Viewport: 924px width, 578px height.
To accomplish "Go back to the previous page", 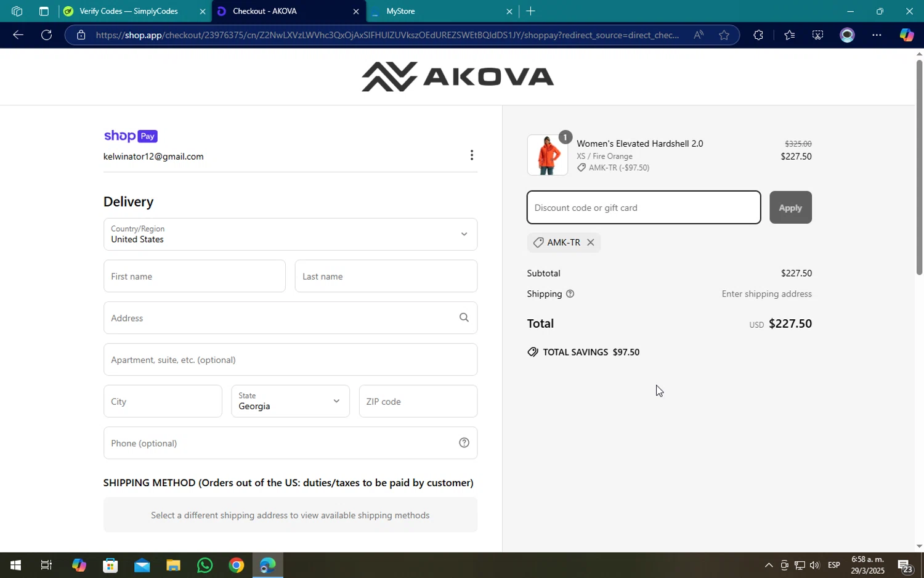I will [x=18, y=35].
